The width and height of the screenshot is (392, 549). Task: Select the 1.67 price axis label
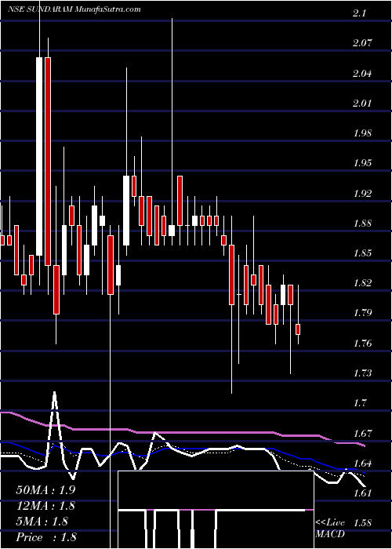point(362,433)
